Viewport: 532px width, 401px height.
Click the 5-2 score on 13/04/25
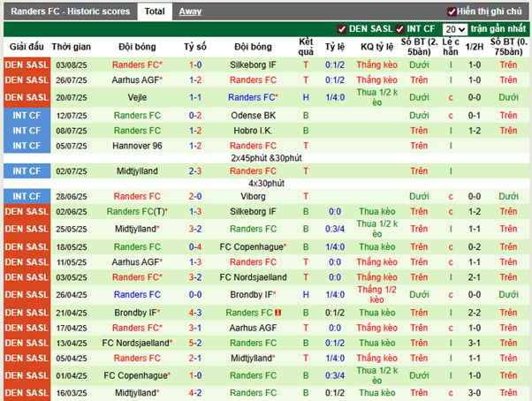click(x=195, y=344)
